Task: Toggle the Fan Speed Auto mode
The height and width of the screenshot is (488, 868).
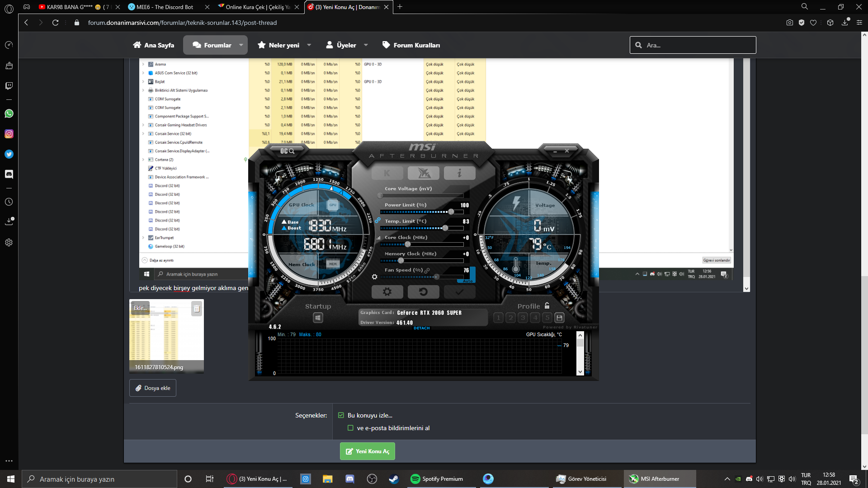Action: coord(468,281)
